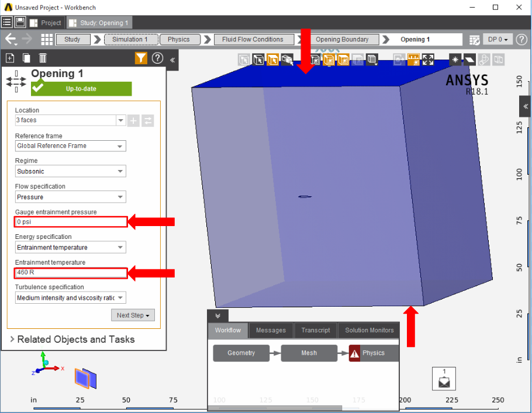This screenshot has height=413, width=532.
Task: Open the display cube dropdown
Action: (372, 60)
